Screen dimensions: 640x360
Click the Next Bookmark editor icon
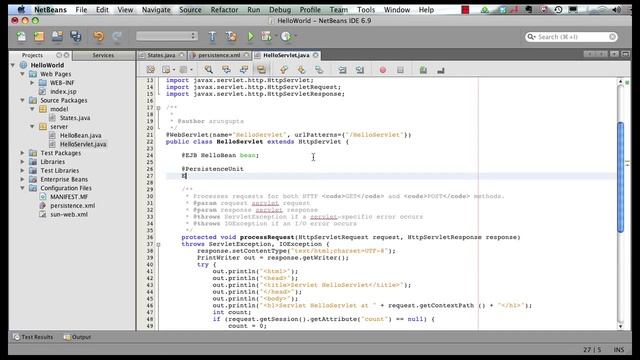[x=301, y=70]
